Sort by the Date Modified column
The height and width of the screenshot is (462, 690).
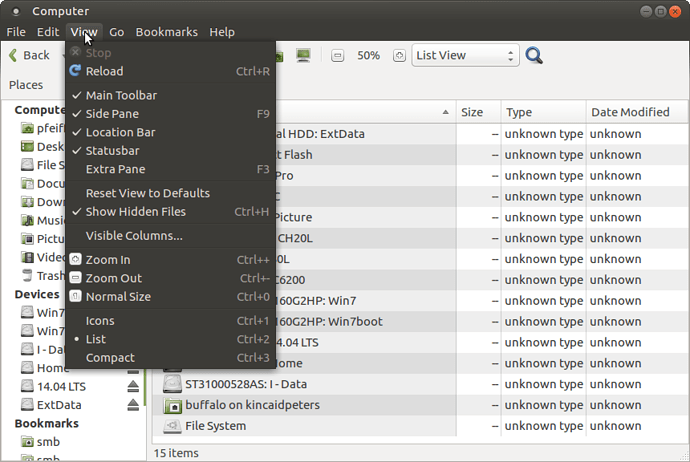coord(629,112)
